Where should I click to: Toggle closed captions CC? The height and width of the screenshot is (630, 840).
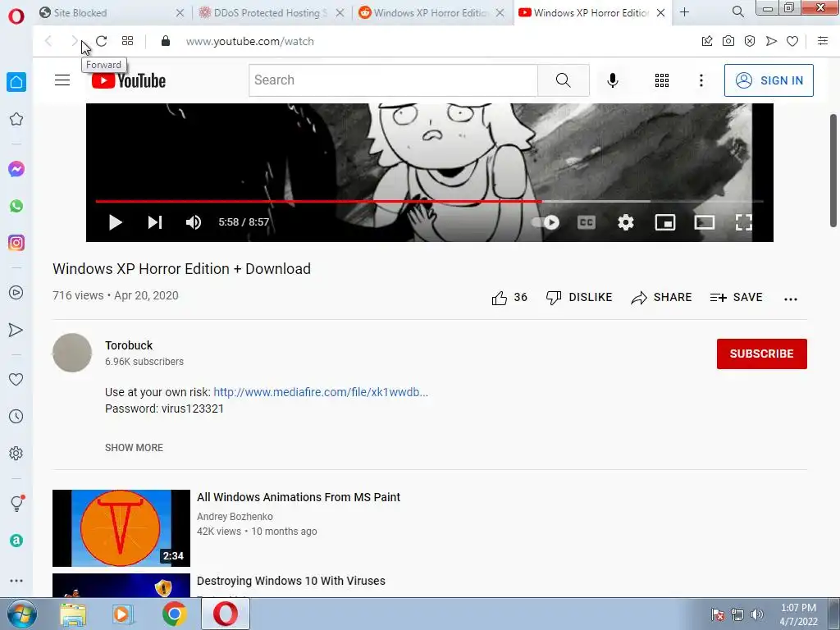586,222
